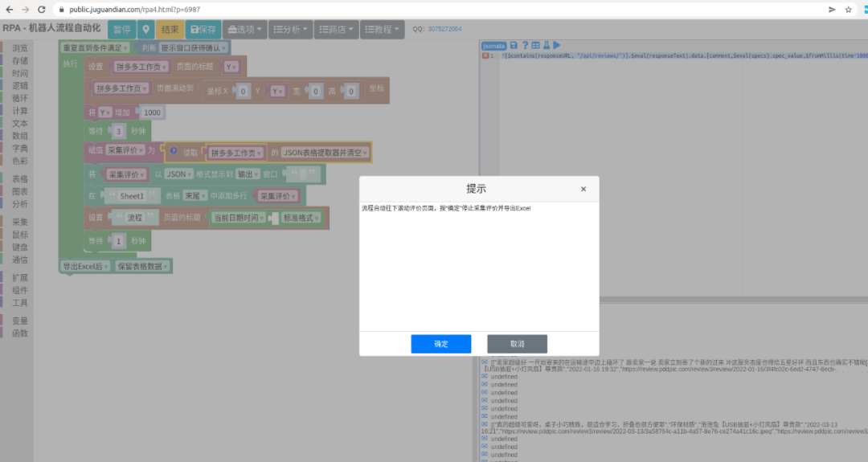The height and width of the screenshot is (462, 868).
Task: Open the 提示窗口获得确认 block dropdown
Action: pos(194,48)
